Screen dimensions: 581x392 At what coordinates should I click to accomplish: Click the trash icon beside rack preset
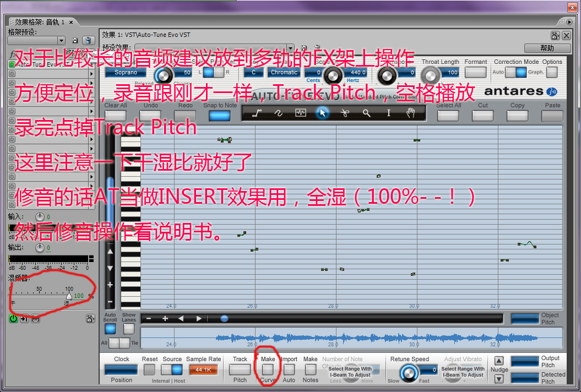pyautogui.click(x=88, y=41)
